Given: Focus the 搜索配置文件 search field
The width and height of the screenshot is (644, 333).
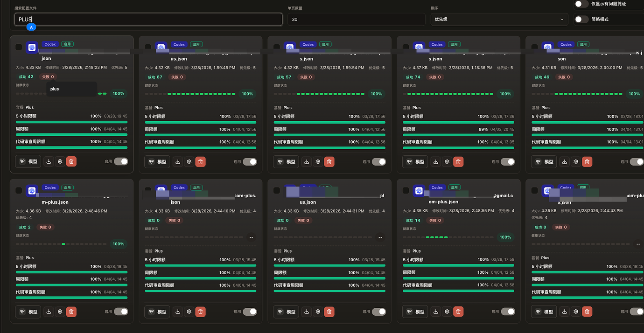Looking at the screenshot, I should [x=148, y=19].
